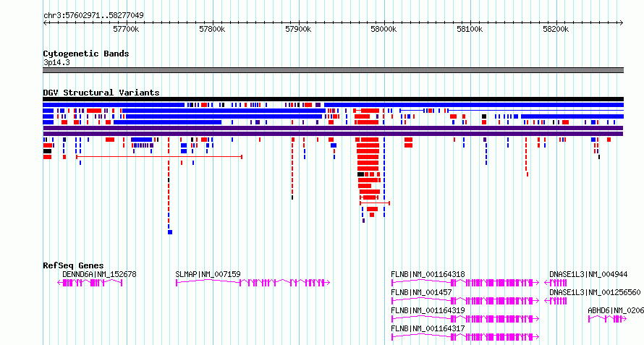Click the chr3:57602971..58277049 coordinate label
The height and width of the screenshot is (345, 644).
click(x=93, y=16)
